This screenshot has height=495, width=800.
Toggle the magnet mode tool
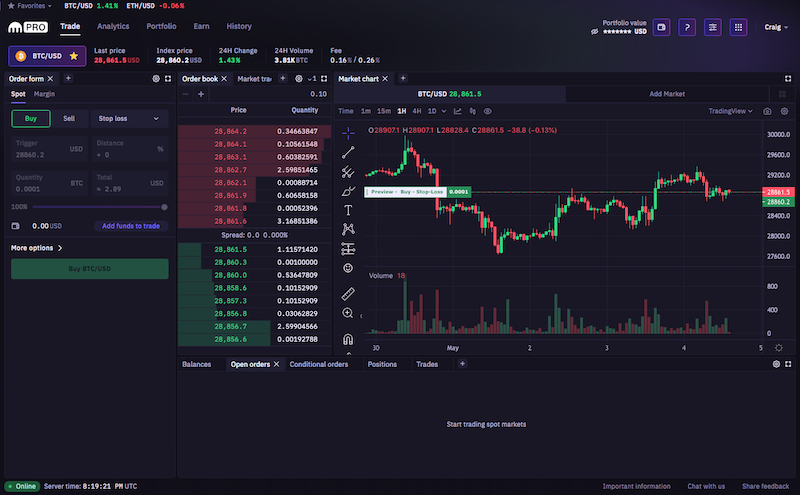click(348, 339)
